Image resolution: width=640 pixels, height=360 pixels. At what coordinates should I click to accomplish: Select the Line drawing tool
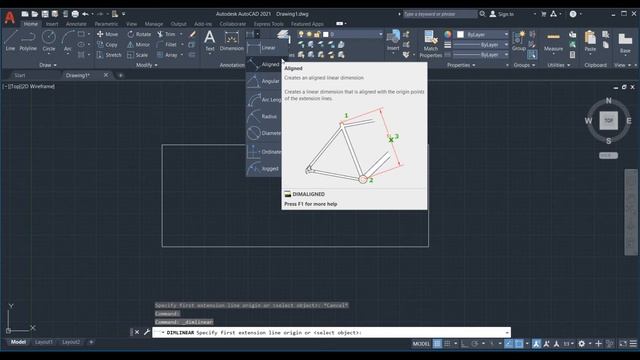[x=10, y=40]
